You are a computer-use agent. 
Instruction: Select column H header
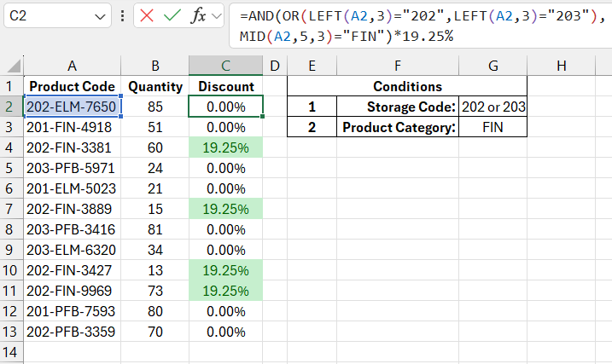562,66
